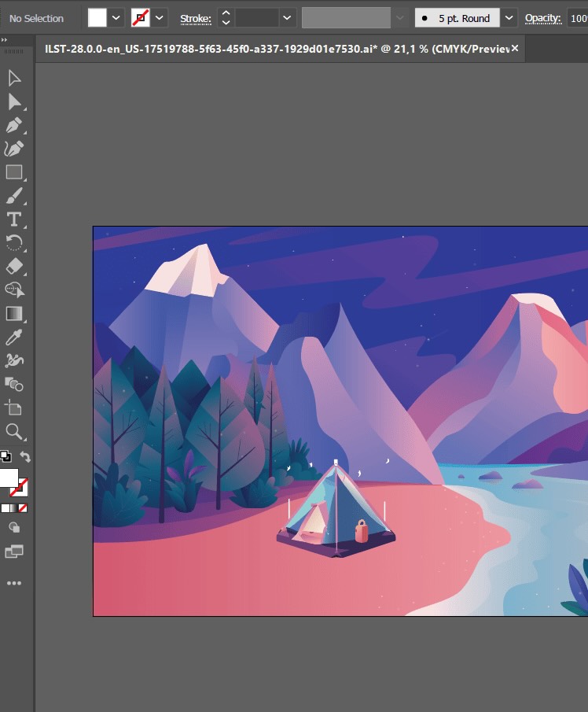Screen dimensions: 588x712
Task: Select the Rectangle tool
Action: click(x=14, y=172)
